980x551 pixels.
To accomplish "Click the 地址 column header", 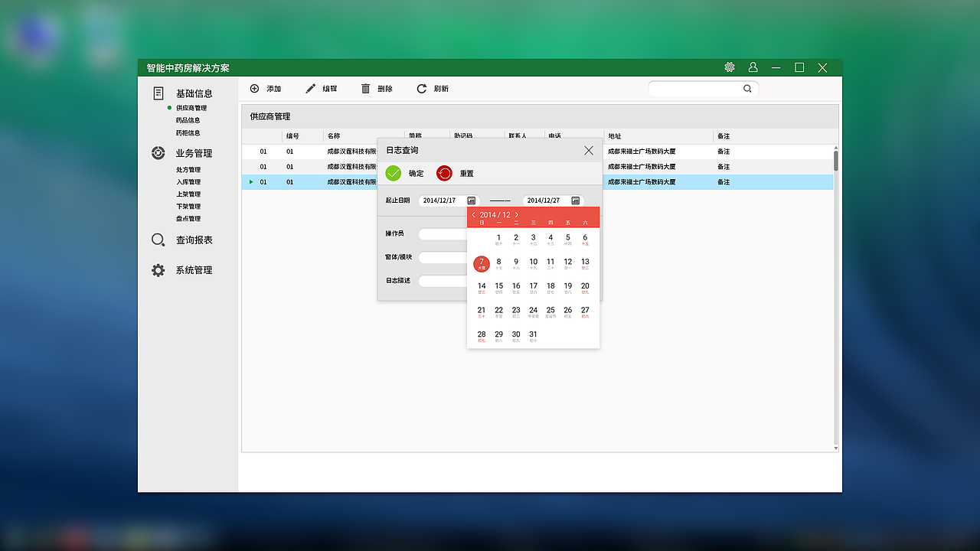I will pyautogui.click(x=615, y=136).
